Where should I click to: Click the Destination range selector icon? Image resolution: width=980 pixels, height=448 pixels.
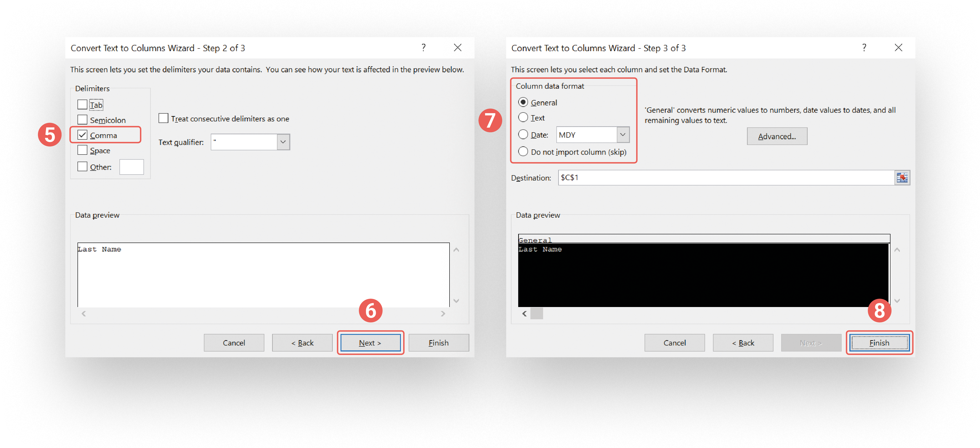click(x=902, y=177)
